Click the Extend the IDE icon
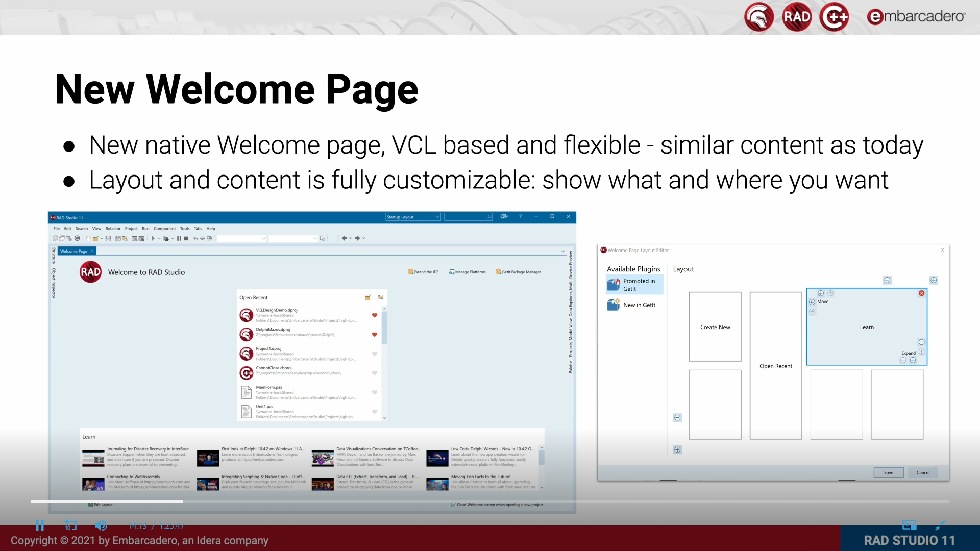Viewport: 980px width, 551px height. [410, 272]
